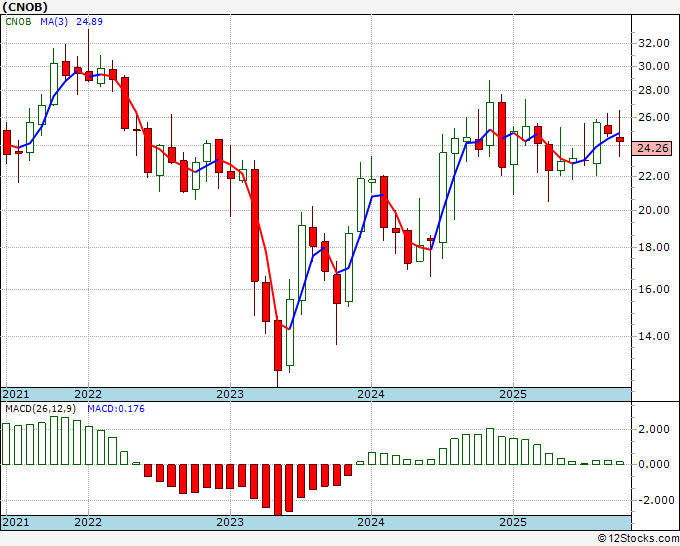Click the 2.000 MACD axis label

[654, 429]
